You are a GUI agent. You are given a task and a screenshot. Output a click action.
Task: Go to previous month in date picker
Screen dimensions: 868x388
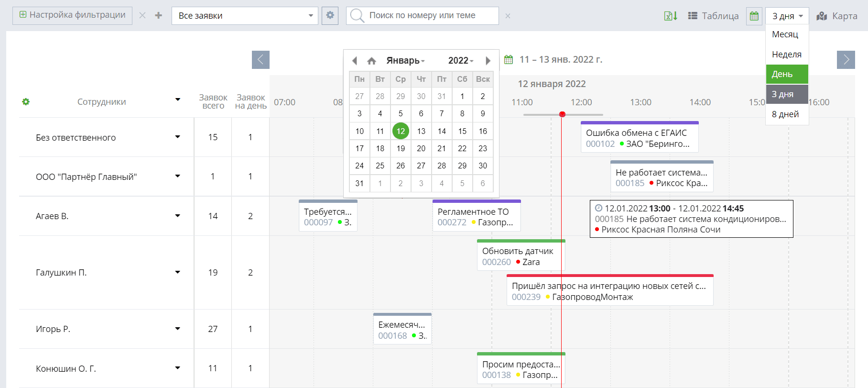click(x=355, y=61)
